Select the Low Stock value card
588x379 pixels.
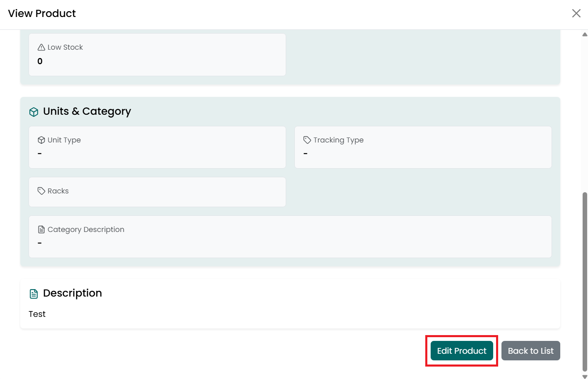(157, 55)
